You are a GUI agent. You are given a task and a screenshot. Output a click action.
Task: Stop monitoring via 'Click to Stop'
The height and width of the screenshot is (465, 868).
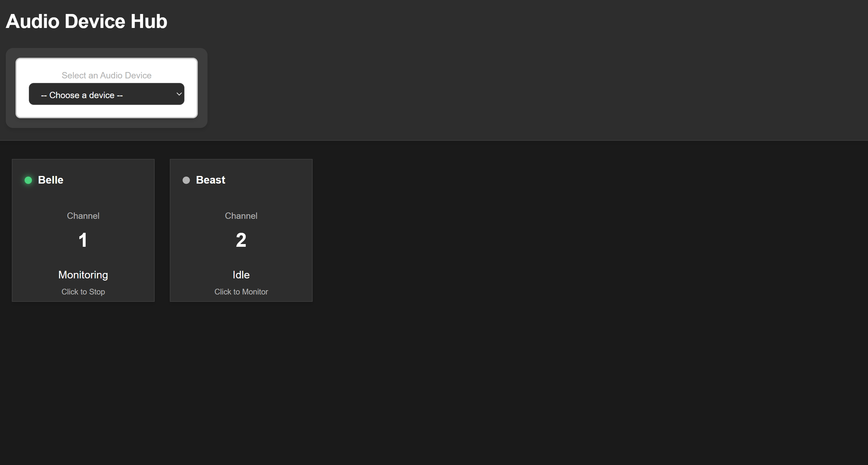(x=83, y=292)
